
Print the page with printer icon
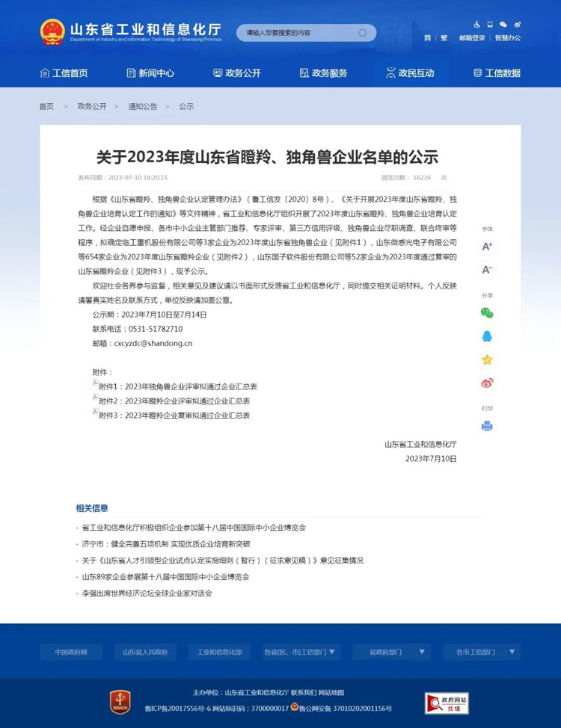[487, 426]
